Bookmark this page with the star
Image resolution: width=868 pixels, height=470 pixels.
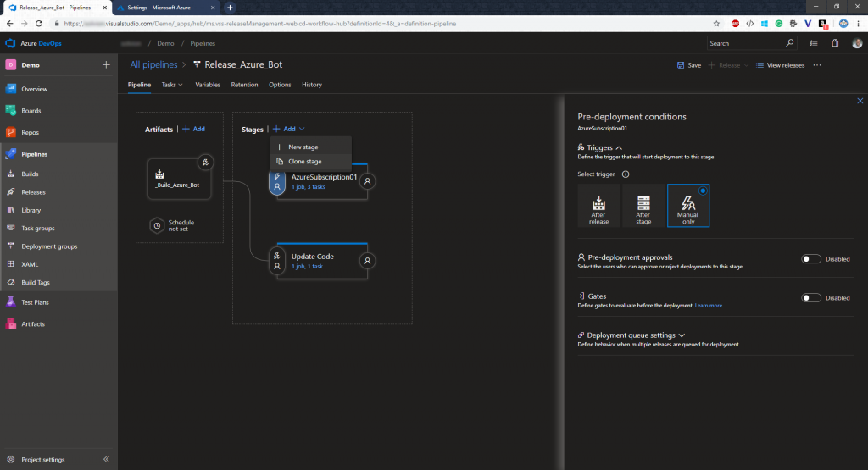click(x=716, y=24)
